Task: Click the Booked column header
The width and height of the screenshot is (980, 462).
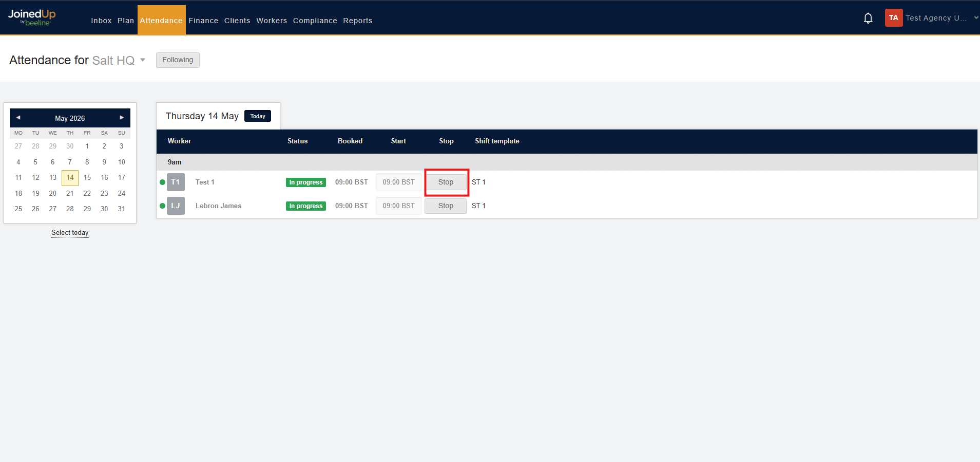Action: [x=350, y=141]
